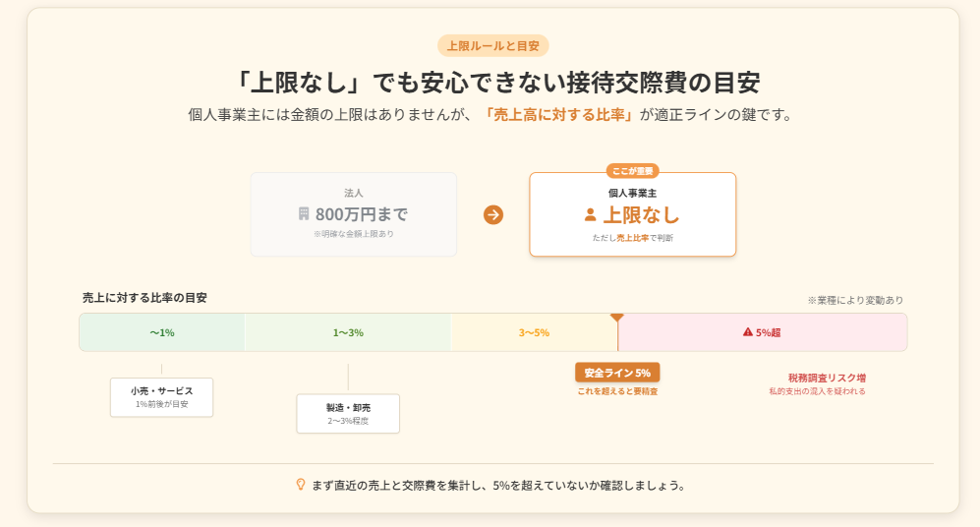Click the person icon beside 上限なし
The width and height of the screenshot is (980, 527).
591,214
